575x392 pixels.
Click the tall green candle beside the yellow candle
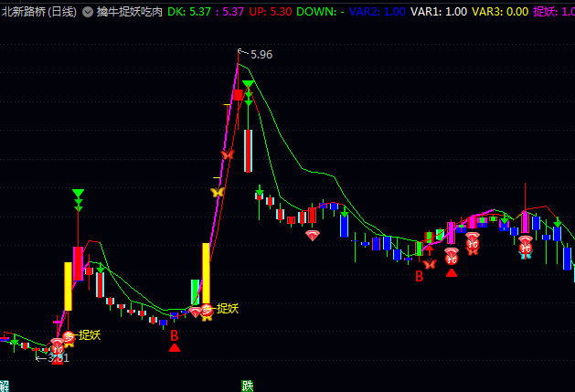tap(195, 291)
